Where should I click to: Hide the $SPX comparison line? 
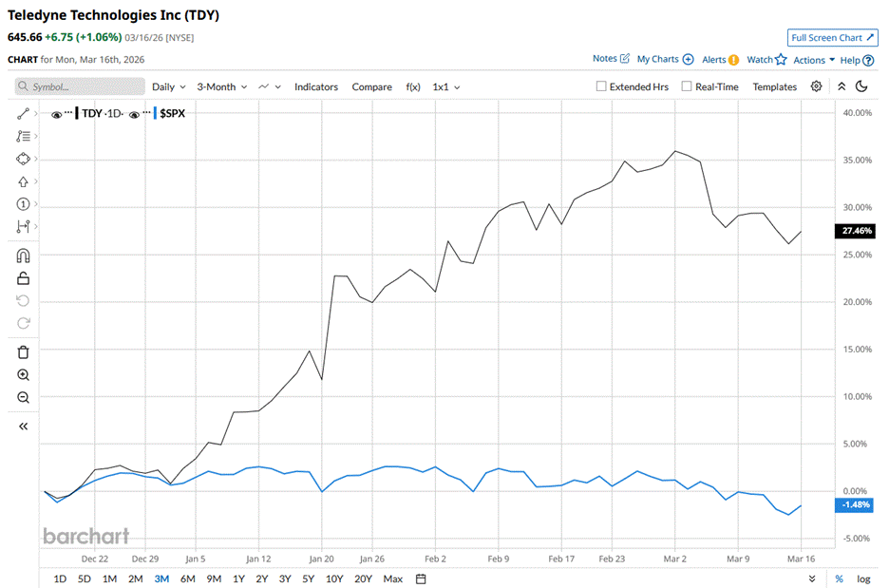tap(134, 114)
